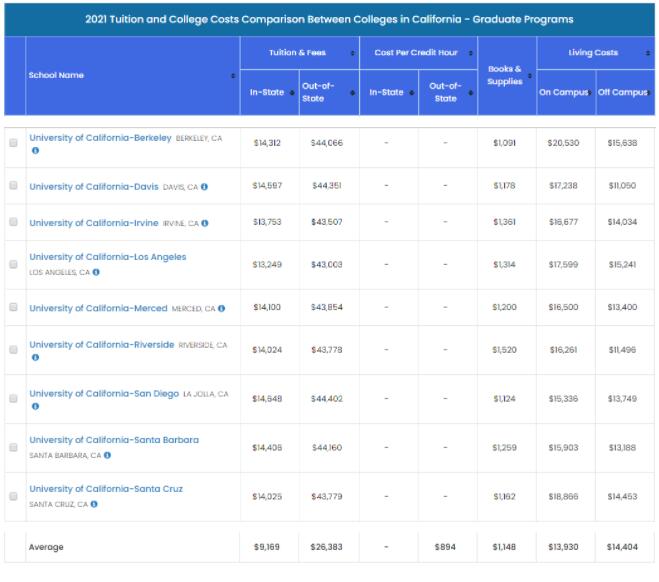This screenshot has height=582, width=659.
Task: Click info icon after Los Angeles, CA
Action: [x=97, y=272]
